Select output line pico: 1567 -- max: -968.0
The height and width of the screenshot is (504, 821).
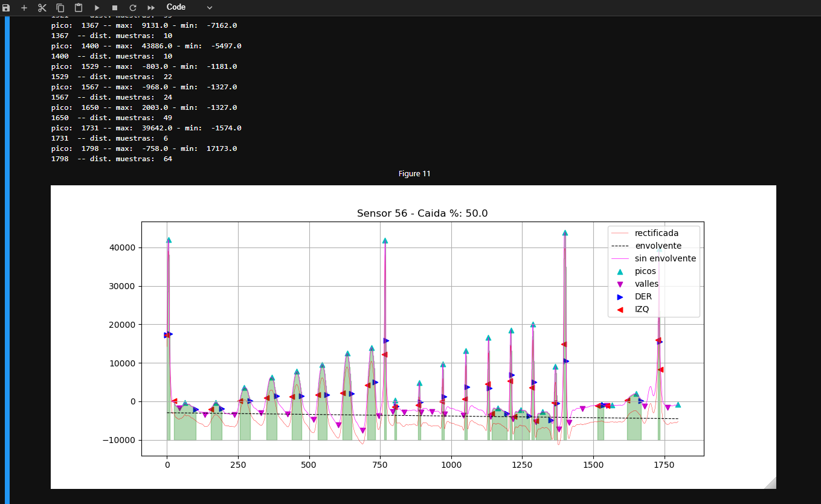144,87
